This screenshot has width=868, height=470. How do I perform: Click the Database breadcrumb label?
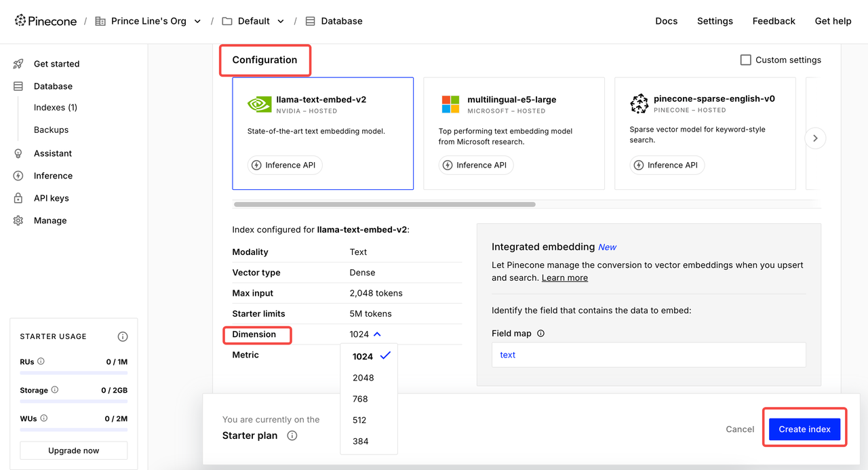[342, 21]
